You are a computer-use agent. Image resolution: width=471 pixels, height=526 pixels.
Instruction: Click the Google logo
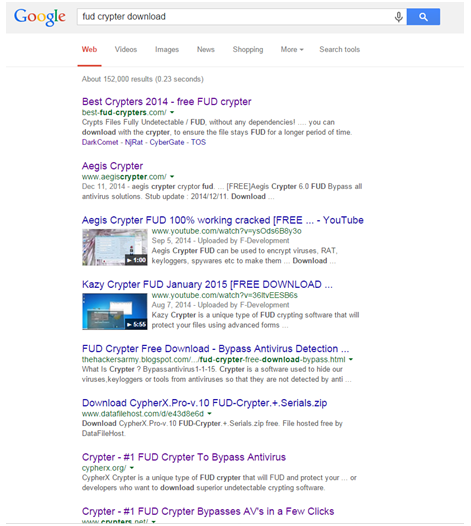40,17
